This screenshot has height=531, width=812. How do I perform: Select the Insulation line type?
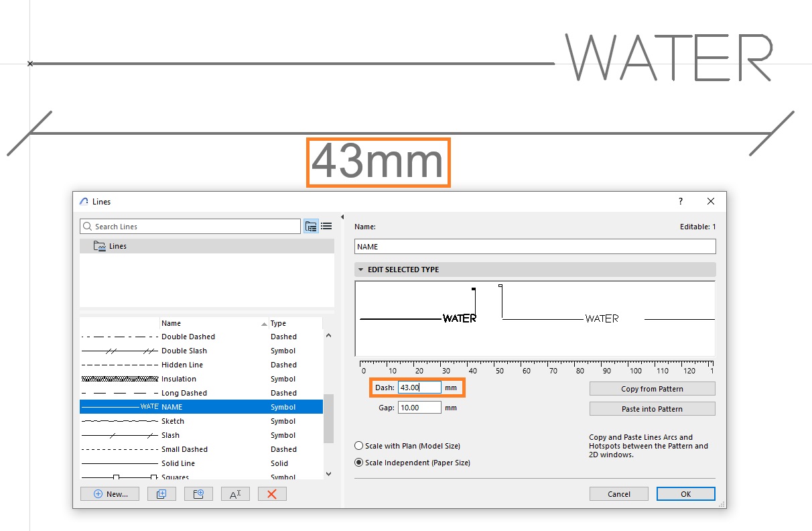201,379
